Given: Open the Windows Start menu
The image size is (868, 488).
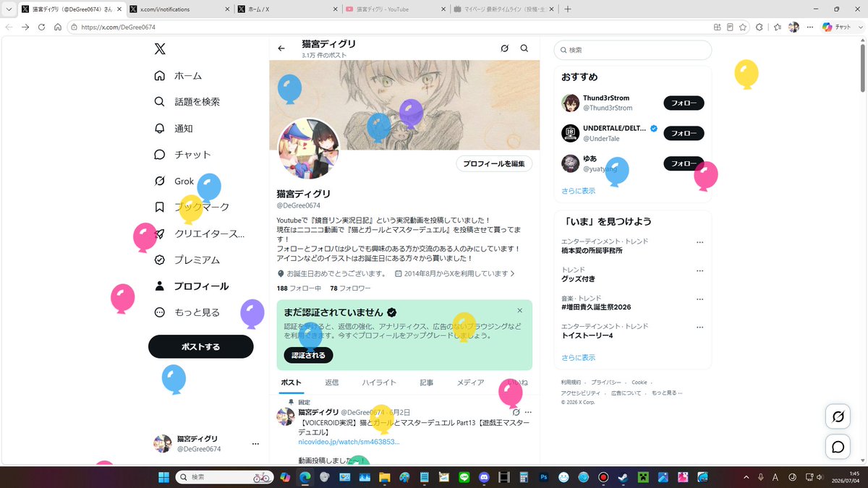Looking at the screenshot, I should pyautogui.click(x=163, y=477).
